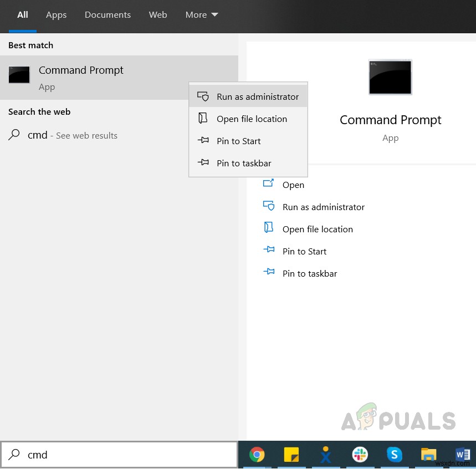Click Pin to Start in the right pane
The image size is (476, 469).
coord(304,252)
